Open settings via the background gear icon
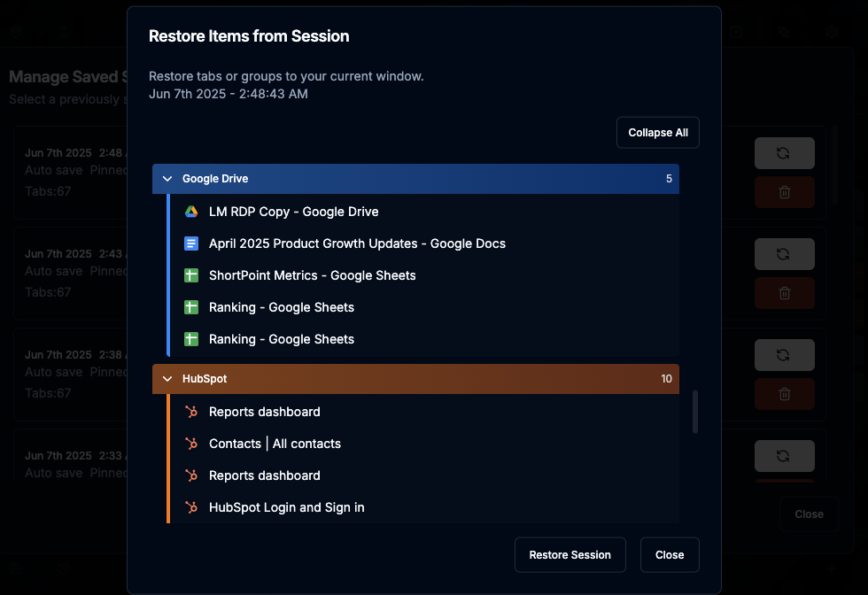The image size is (868, 595). [832, 32]
